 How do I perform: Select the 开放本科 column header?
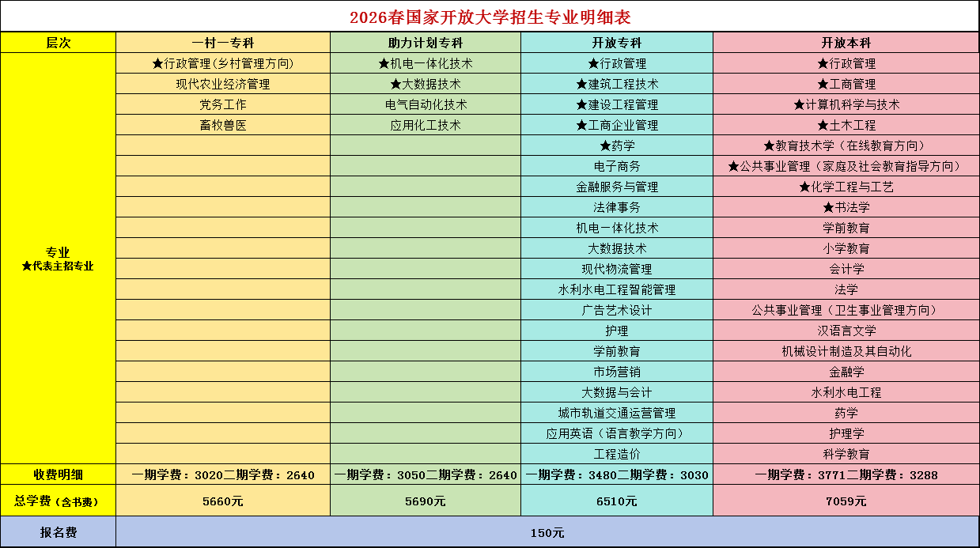click(x=845, y=41)
